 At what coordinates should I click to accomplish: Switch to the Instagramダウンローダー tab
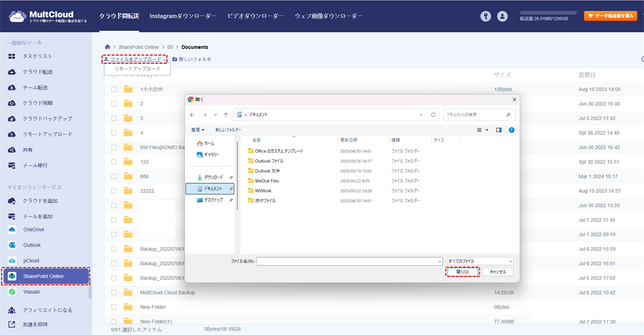tap(183, 16)
